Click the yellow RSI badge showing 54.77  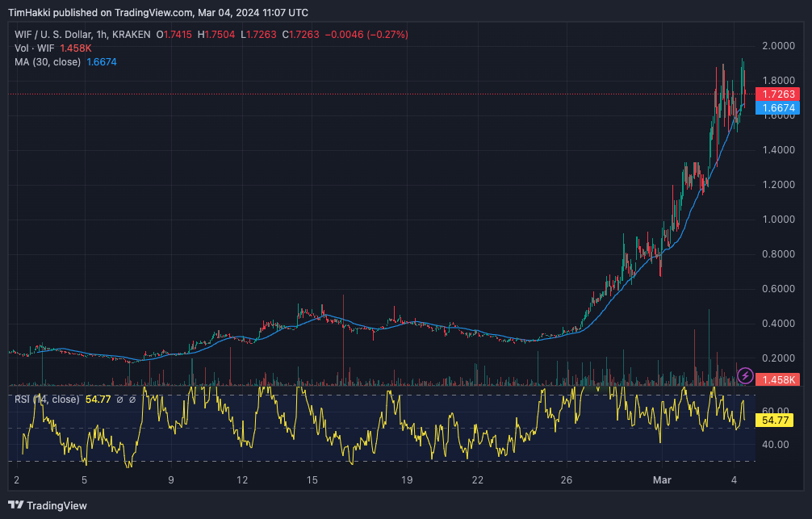[776, 421]
